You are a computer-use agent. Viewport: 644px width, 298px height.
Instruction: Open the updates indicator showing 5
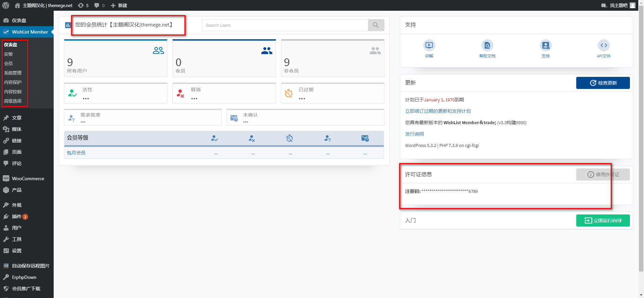tap(83, 5)
